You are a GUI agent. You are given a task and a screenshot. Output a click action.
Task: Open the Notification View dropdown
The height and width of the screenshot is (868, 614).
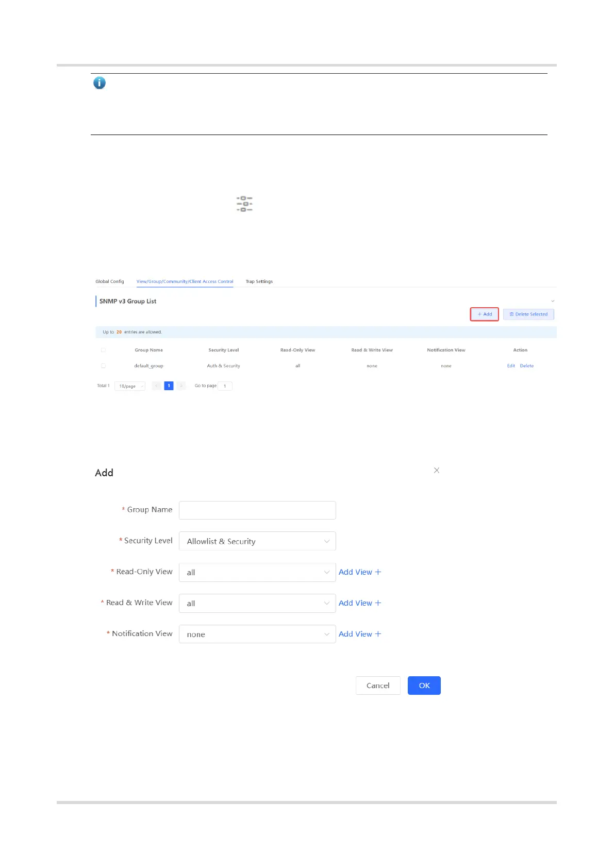pos(257,634)
